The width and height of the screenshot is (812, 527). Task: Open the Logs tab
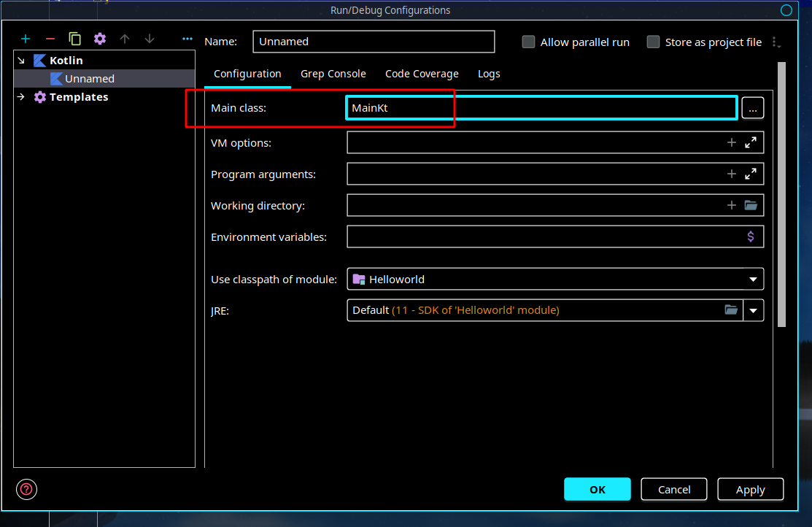489,74
